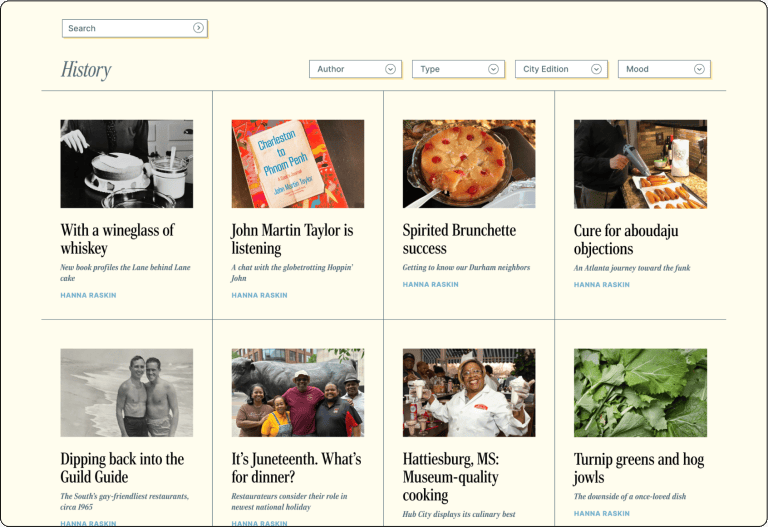This screenshot has height=527, width=768.
Task: Click subtitle "Getting to know our Durham neighbors"
Action: (466, 267)
